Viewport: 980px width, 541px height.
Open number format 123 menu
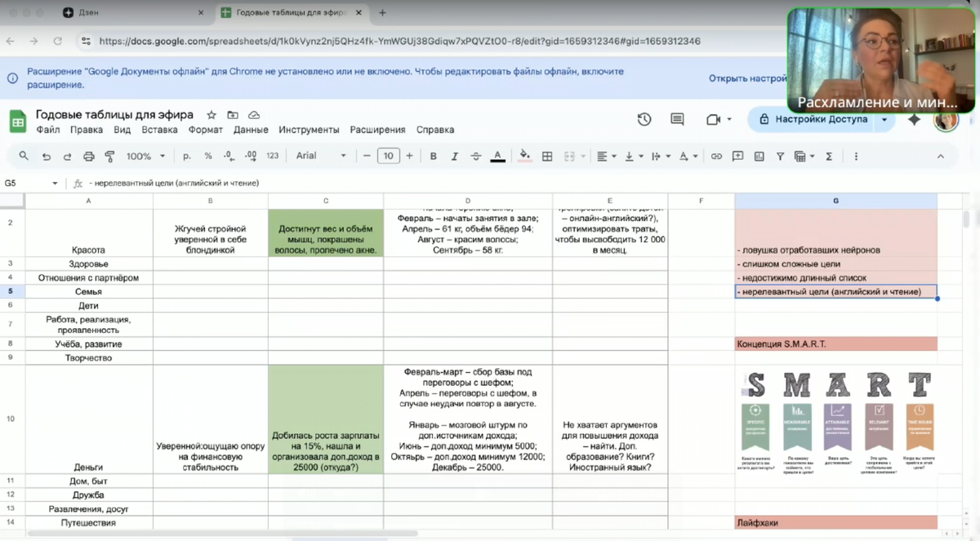(x=273, y=156)
